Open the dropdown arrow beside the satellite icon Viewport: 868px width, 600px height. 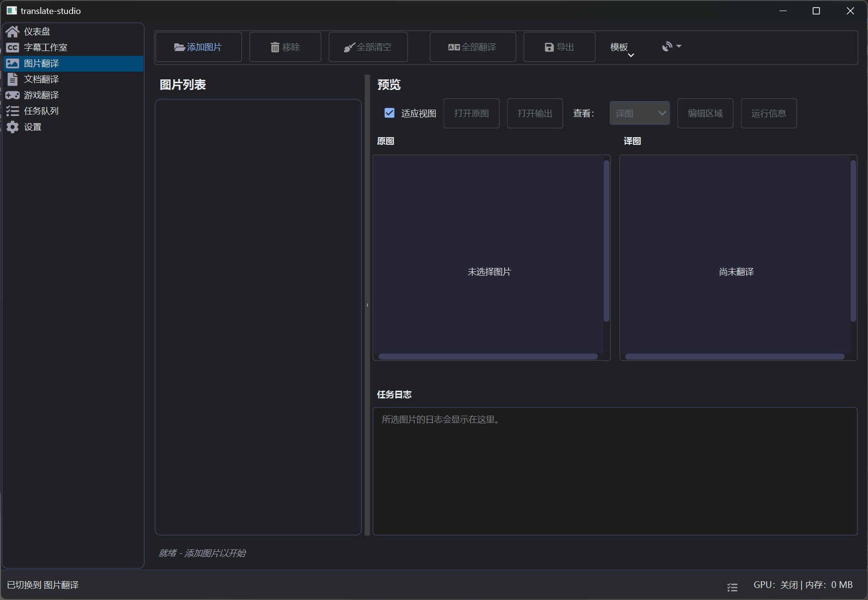pyautogui.click(x=678, y=46)
